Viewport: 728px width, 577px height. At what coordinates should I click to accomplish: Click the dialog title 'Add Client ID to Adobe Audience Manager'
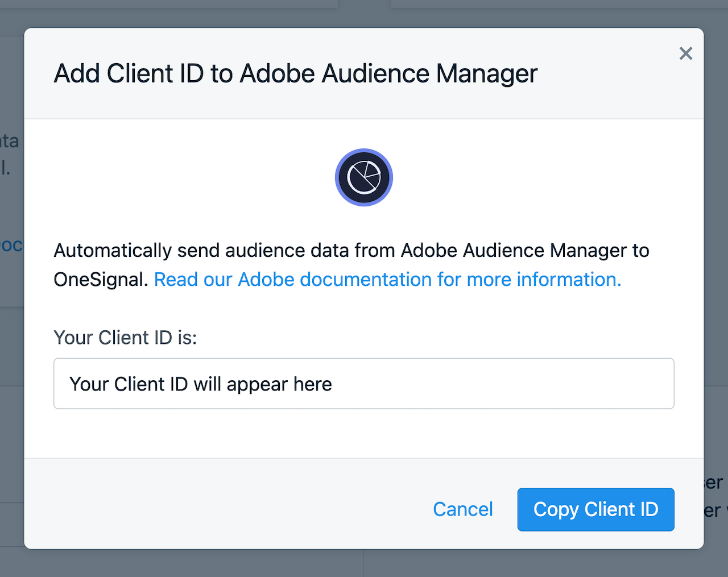295,74
